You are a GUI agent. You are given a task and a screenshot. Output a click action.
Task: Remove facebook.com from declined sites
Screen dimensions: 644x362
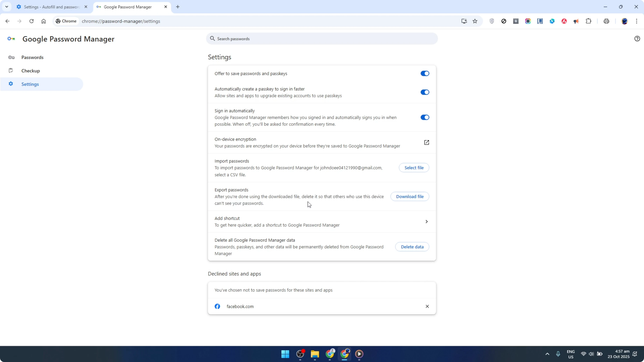427,306
